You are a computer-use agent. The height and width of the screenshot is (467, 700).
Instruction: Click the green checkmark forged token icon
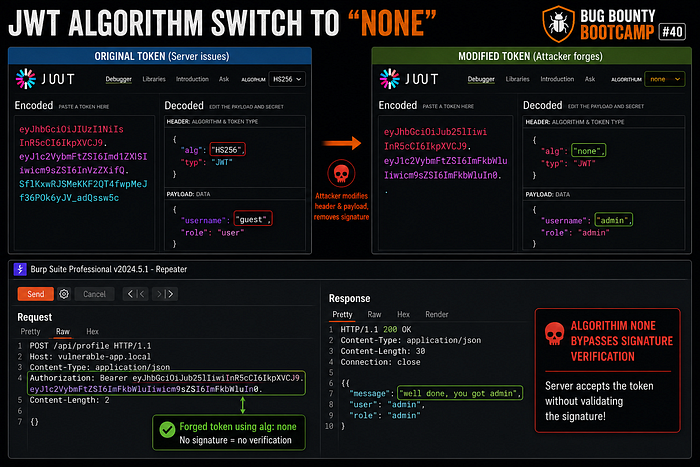tap(167, 430)
